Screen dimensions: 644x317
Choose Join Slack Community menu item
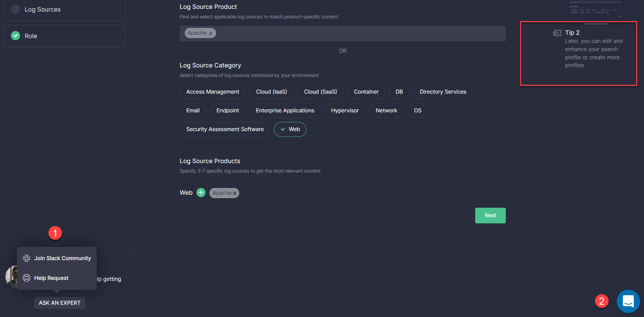coord(62,258)
